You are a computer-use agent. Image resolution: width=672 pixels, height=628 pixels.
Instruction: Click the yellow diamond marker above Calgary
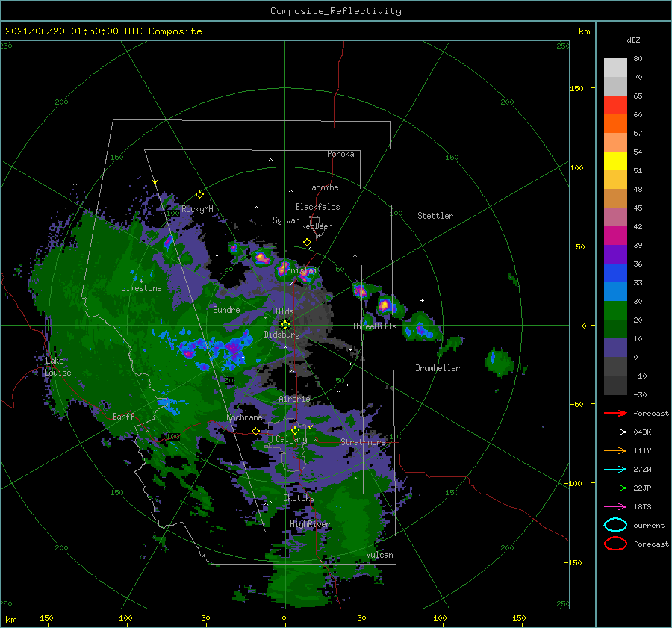[295, 430]
